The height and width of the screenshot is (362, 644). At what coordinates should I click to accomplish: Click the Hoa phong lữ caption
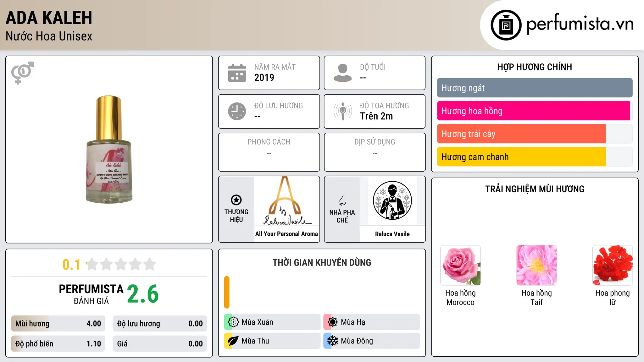[613, 298]
